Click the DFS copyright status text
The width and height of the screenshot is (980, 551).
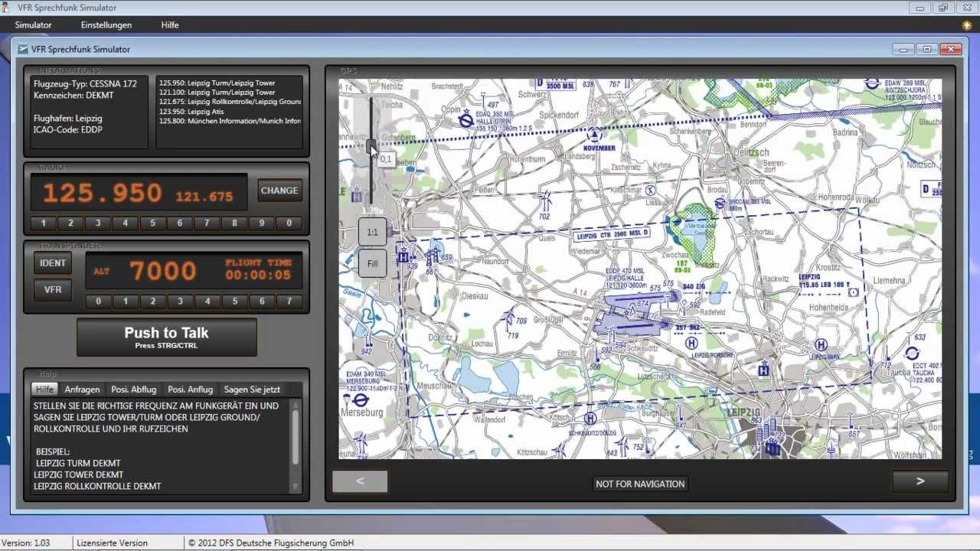(x=271, y=543)
